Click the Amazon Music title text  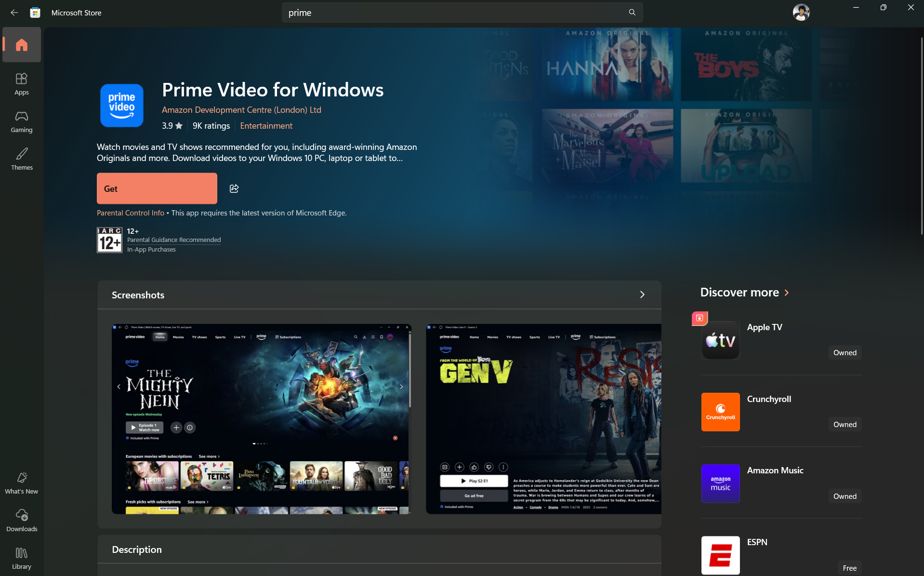(x=775, y=470)
